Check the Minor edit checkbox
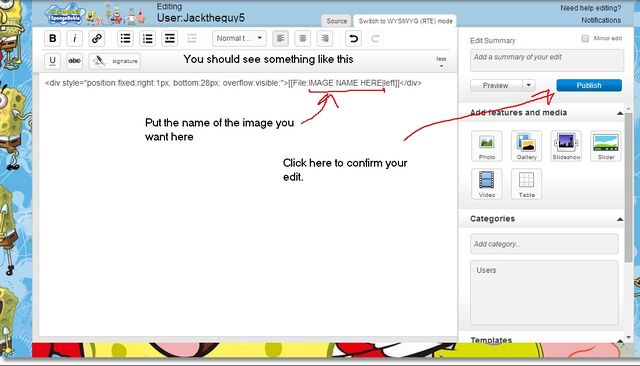 (x=585, y=38)
